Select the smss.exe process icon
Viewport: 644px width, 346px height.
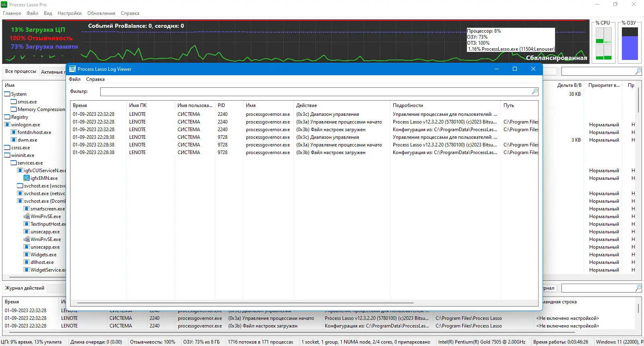pyautogui.click(x=14, y=102)
